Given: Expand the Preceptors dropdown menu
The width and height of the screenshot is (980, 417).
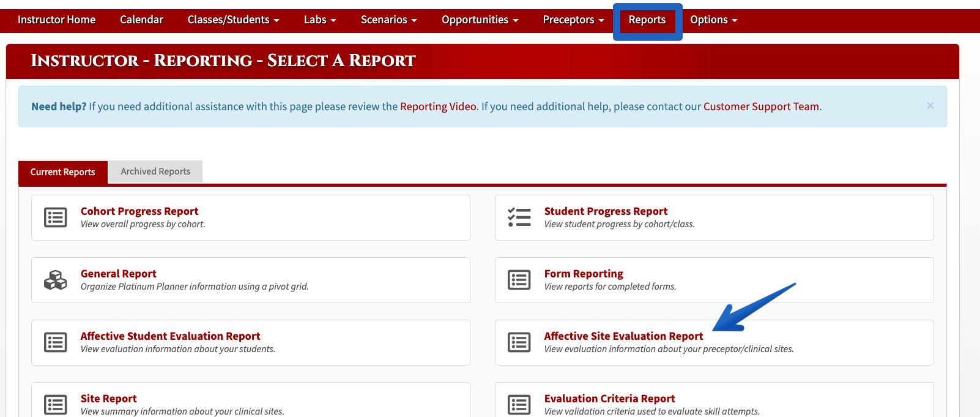Looking at the screenshot, I should point(573,20).
